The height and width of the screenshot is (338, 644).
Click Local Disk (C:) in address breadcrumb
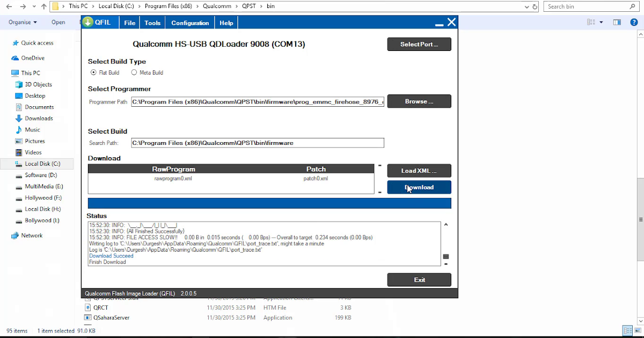(x=117, y=6)
